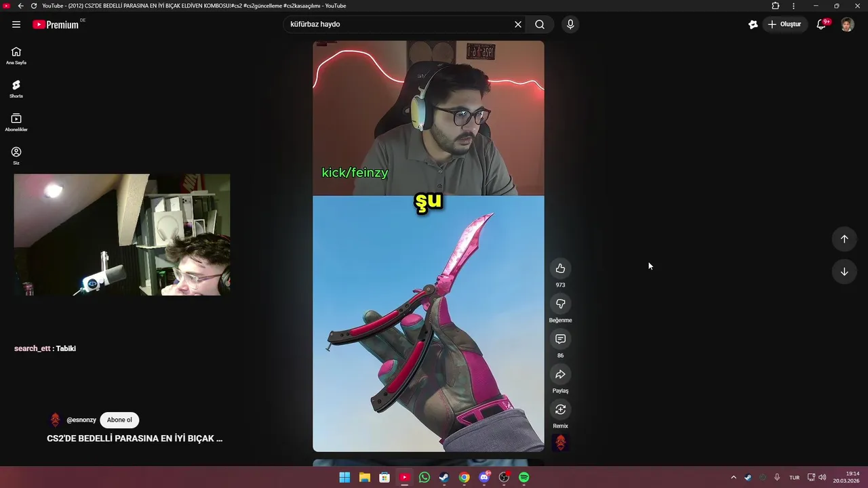Start voice search with microphone
This screenshot has width=868, height=488.
[x=570, y=24]
